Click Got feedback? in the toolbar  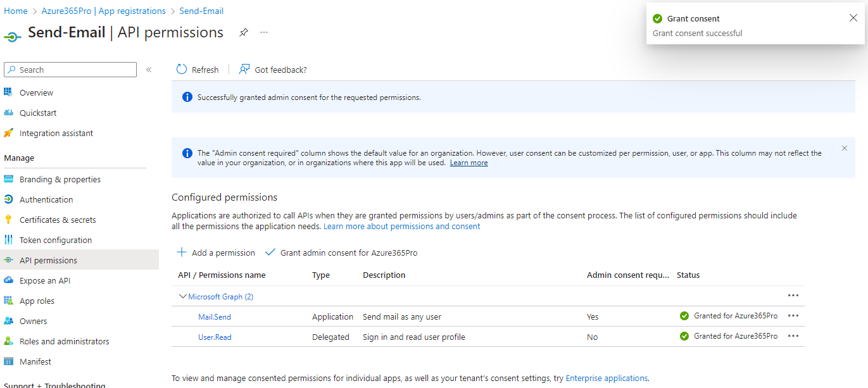273,70
